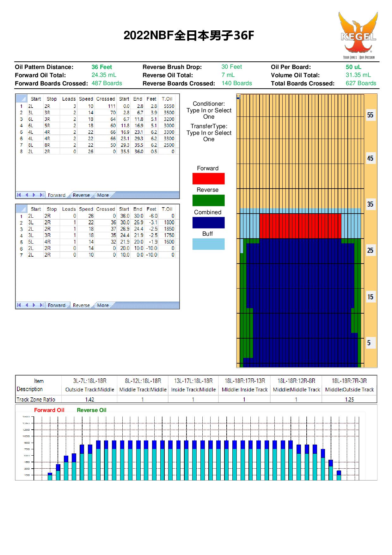
Task: Click the Kegel phoenix logo
Action: 358,35
